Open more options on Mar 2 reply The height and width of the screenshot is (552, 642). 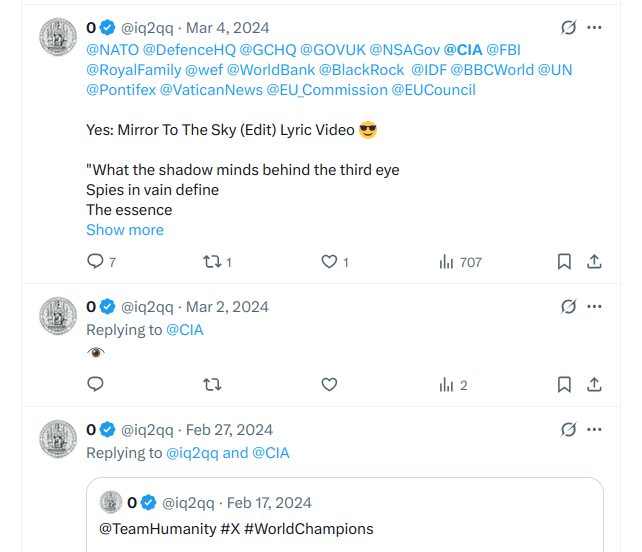[x=595, y=306]
